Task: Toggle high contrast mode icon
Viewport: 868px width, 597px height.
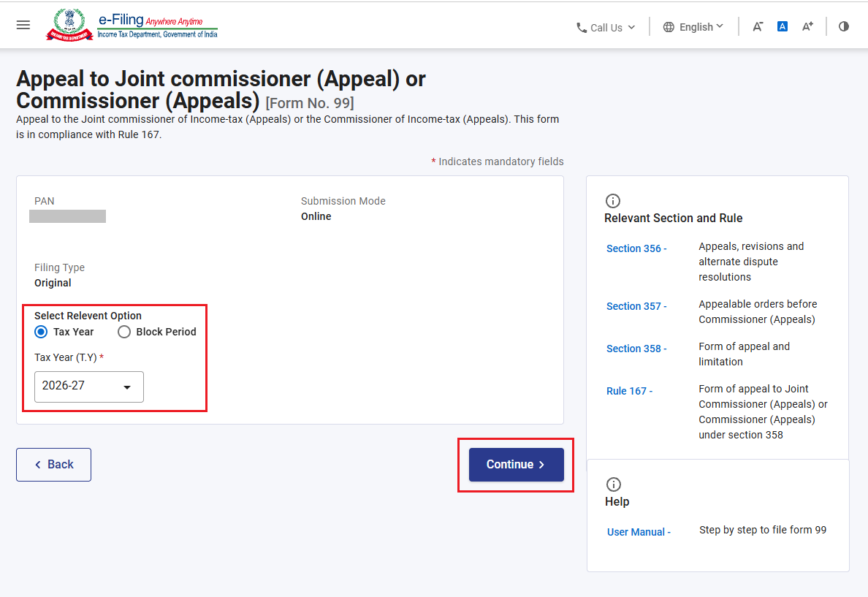Action: pos(844,26)
